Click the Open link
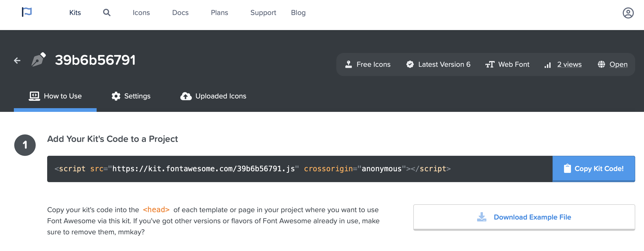Viewport: 644px width, 251px height. [619, 64]
